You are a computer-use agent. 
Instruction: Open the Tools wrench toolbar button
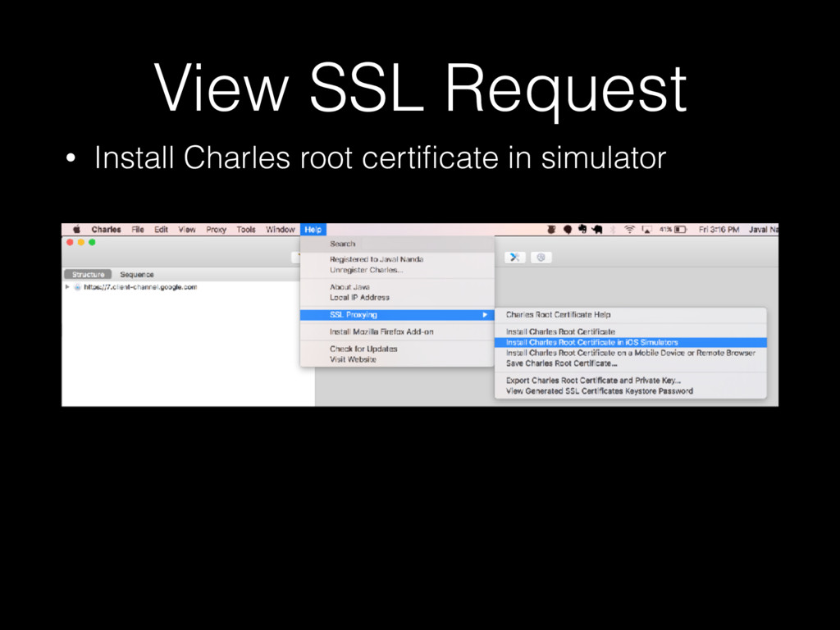(x=515, y=257)
